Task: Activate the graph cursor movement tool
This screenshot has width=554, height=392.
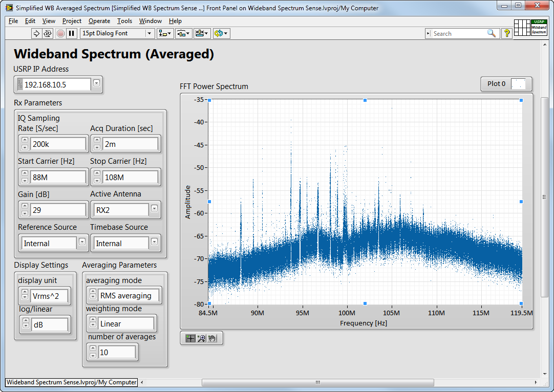Action: (x=190, y=338)
